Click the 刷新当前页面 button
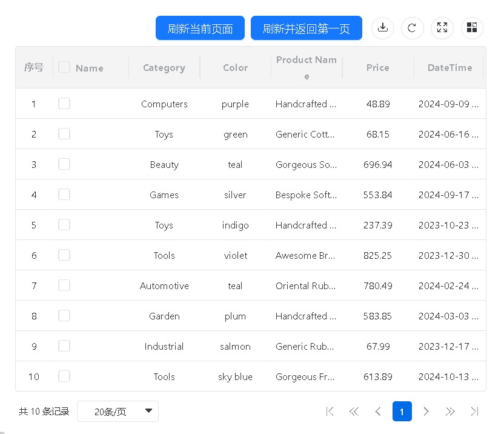This screenshot has height=434, width=504. click(x=200, y=28)
